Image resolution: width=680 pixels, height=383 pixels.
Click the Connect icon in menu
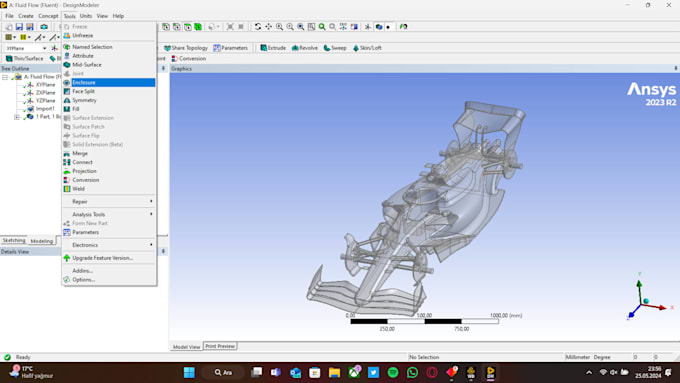point(67,162)
